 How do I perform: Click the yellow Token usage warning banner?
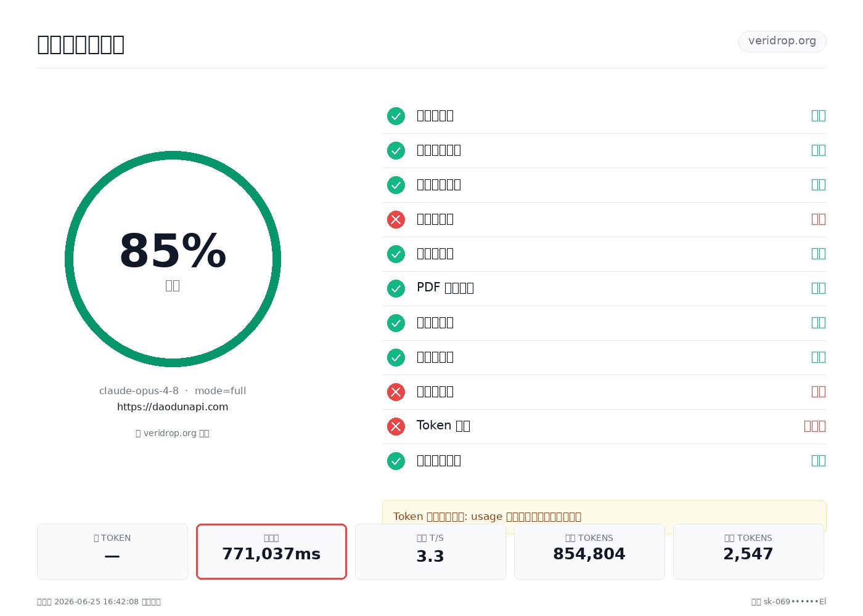coord(604,516)
